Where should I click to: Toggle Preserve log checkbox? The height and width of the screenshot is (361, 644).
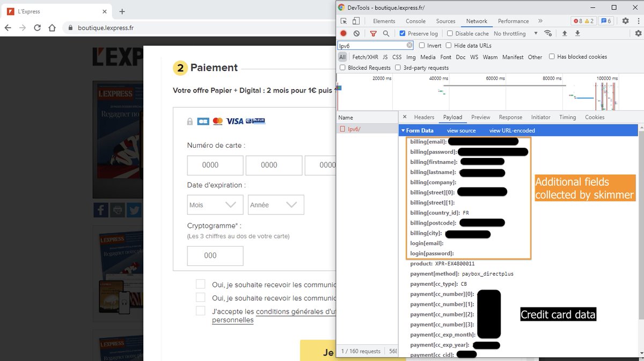[x=402, y=33]
